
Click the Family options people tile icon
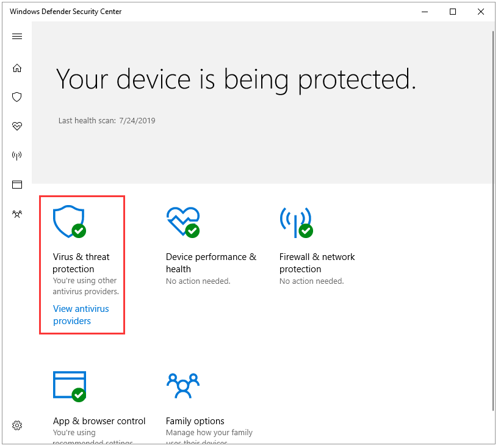click(x=182, y=386)
